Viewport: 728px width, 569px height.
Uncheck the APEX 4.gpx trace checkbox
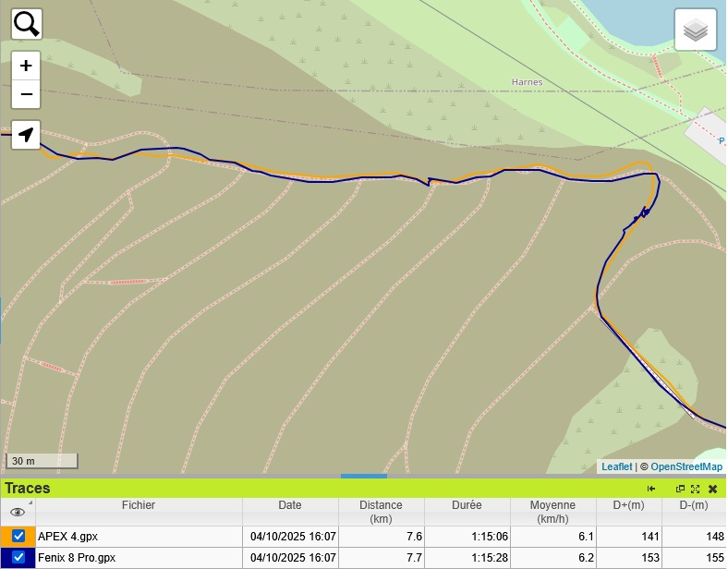18,536
